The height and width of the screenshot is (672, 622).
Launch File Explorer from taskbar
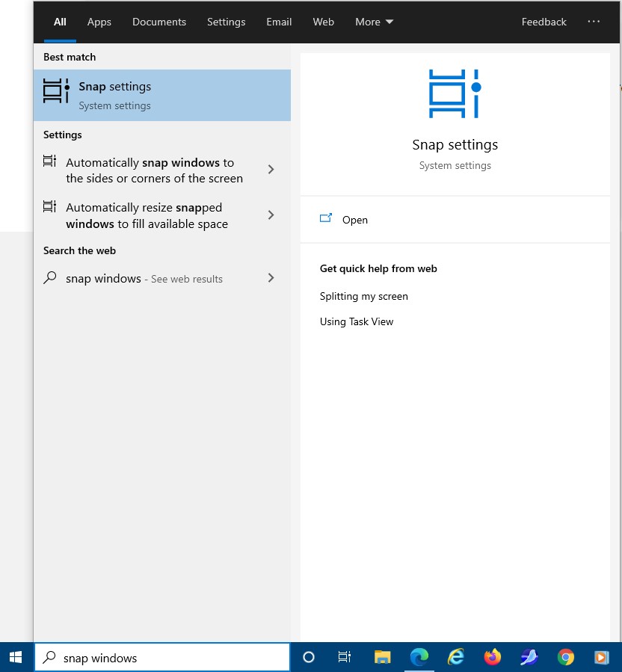382,657
